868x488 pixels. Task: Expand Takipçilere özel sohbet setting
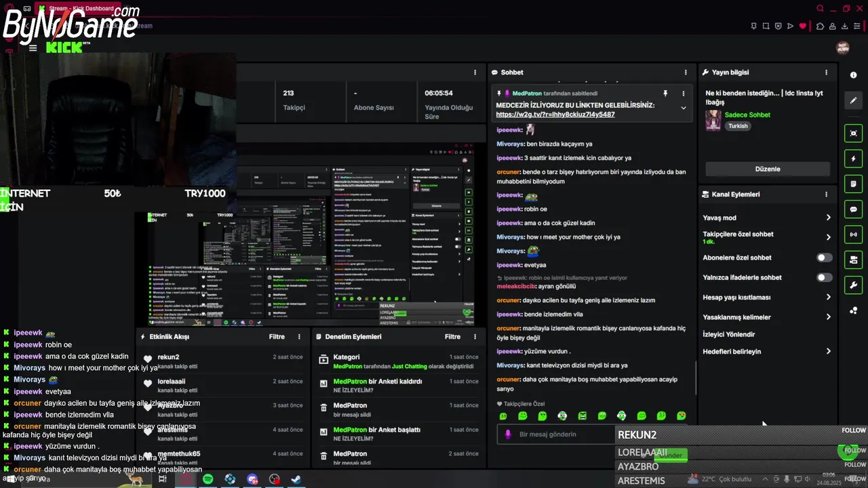tap(828, 237)
